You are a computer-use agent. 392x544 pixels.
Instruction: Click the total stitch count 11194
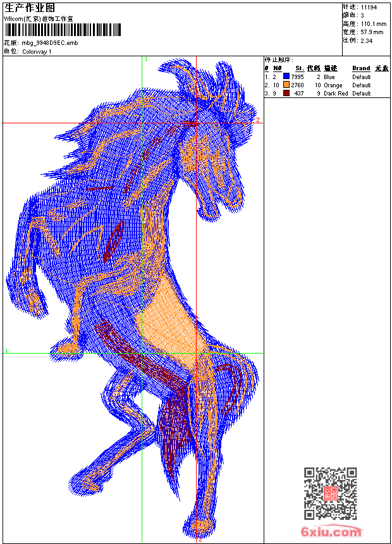(369, 7)
